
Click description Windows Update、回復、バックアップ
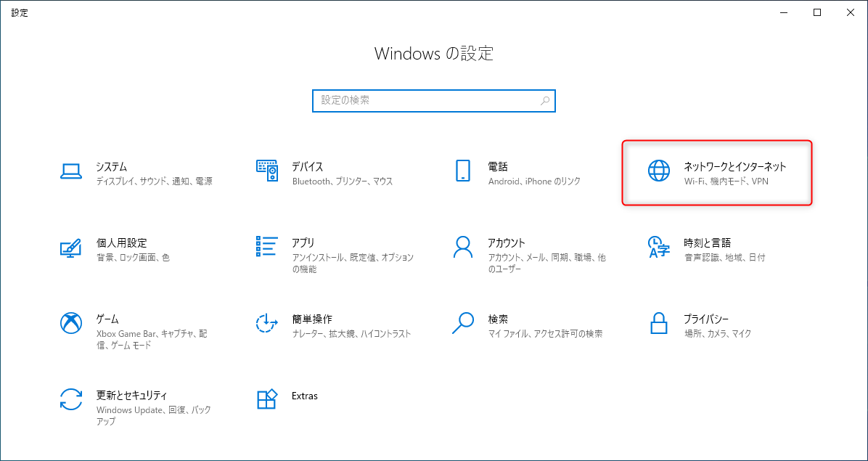tap(153, 415)
